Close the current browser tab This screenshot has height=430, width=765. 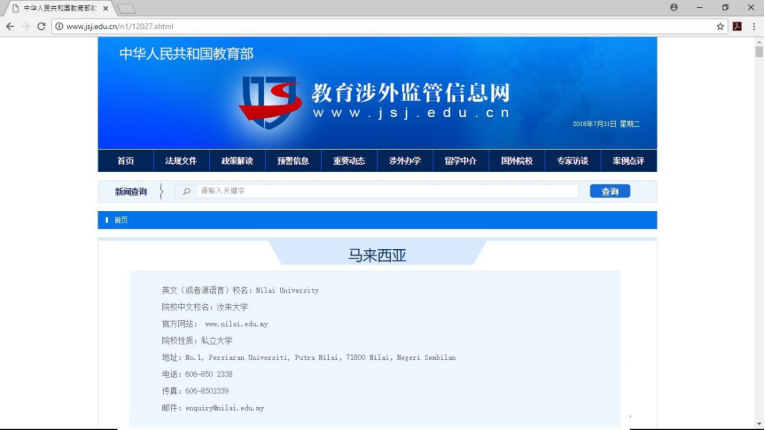pos(105,8)
